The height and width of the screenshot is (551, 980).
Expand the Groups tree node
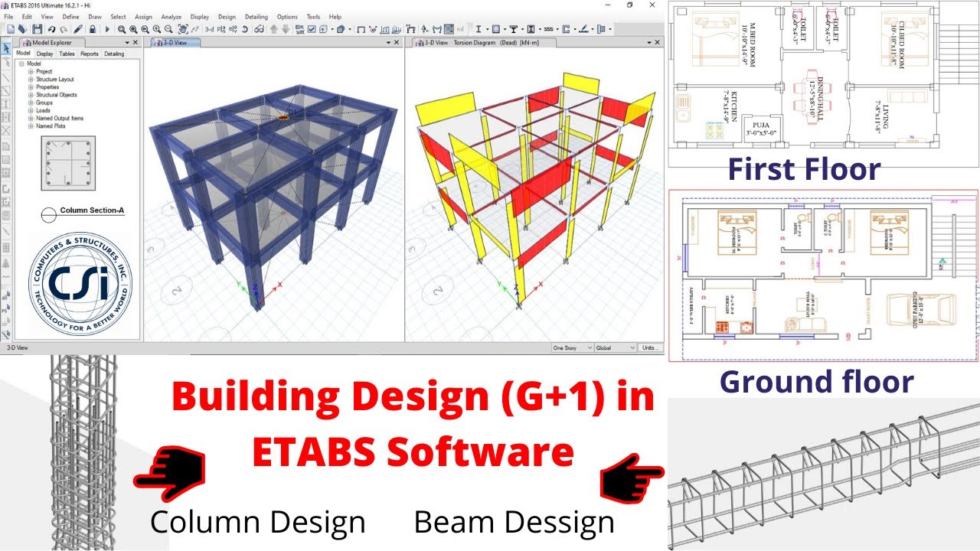tap(31, 103)
